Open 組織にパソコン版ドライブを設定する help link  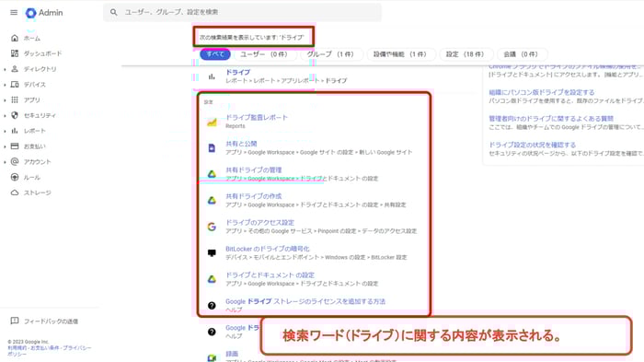coord(541,92)
